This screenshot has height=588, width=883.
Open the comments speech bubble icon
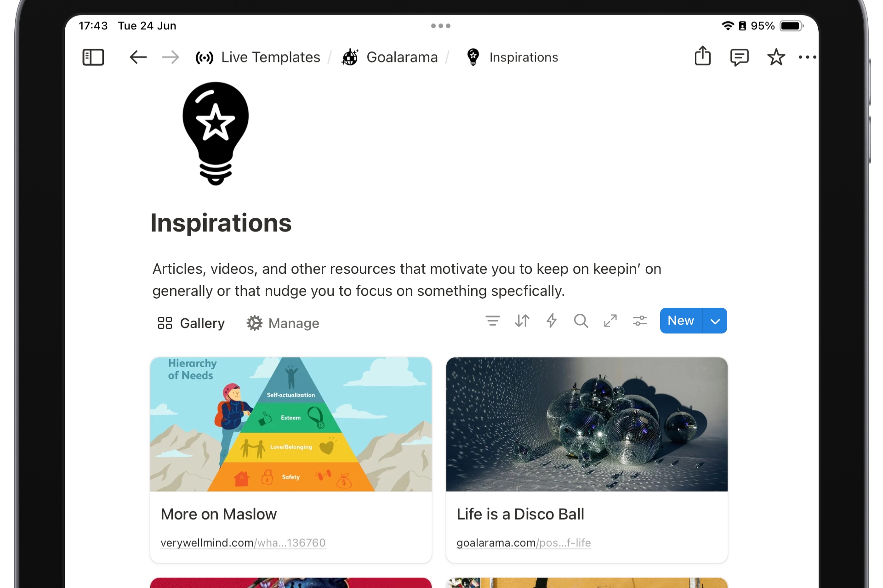[x=739, y=57]
